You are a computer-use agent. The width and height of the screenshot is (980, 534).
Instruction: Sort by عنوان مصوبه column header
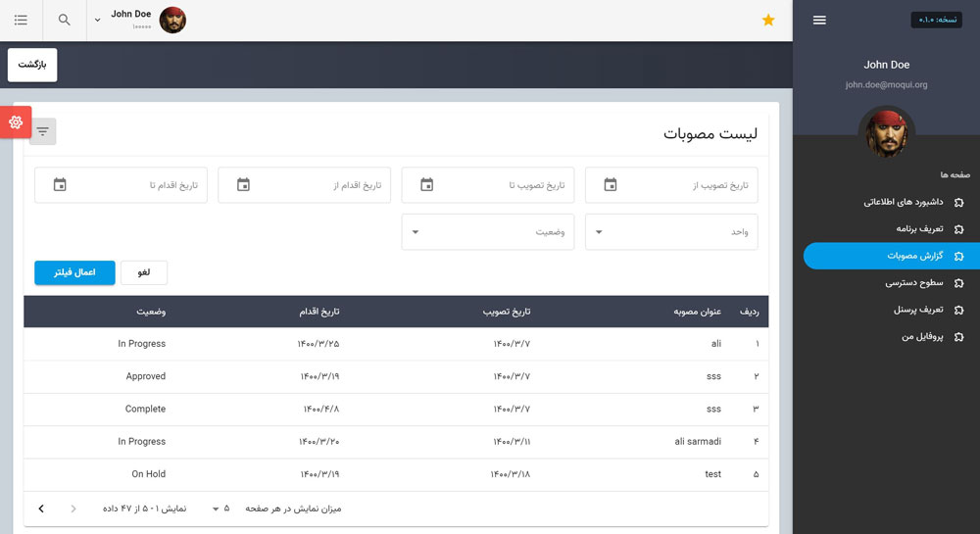tap(697, 312)
